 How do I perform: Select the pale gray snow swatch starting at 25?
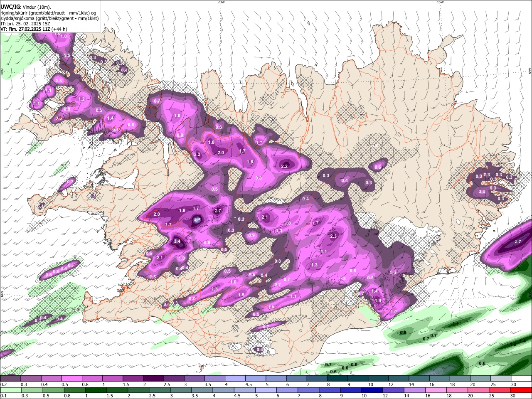point(500,379)
